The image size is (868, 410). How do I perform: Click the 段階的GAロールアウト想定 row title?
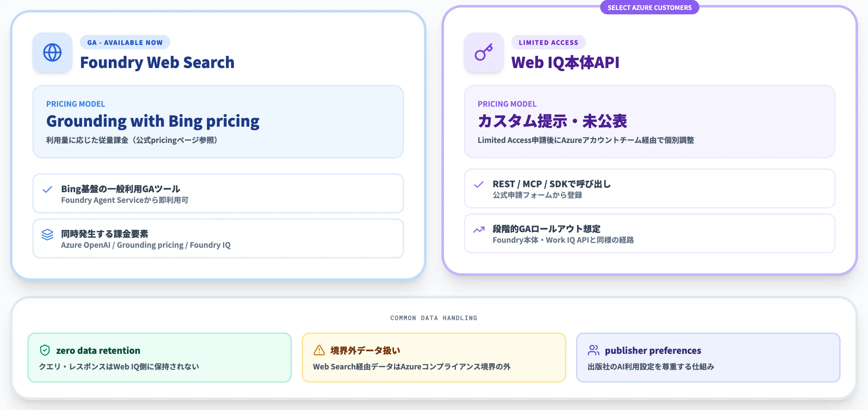546,229
